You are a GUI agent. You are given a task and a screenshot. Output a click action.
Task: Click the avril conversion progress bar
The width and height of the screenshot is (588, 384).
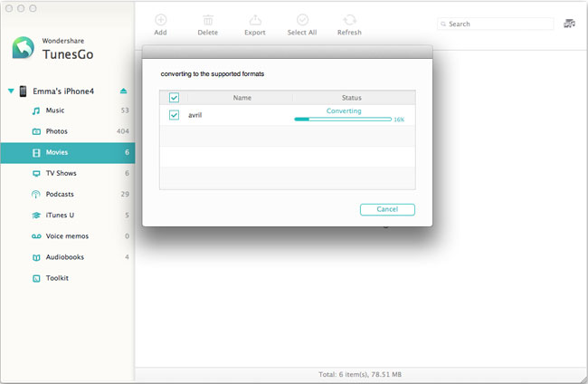pos(343,120)
